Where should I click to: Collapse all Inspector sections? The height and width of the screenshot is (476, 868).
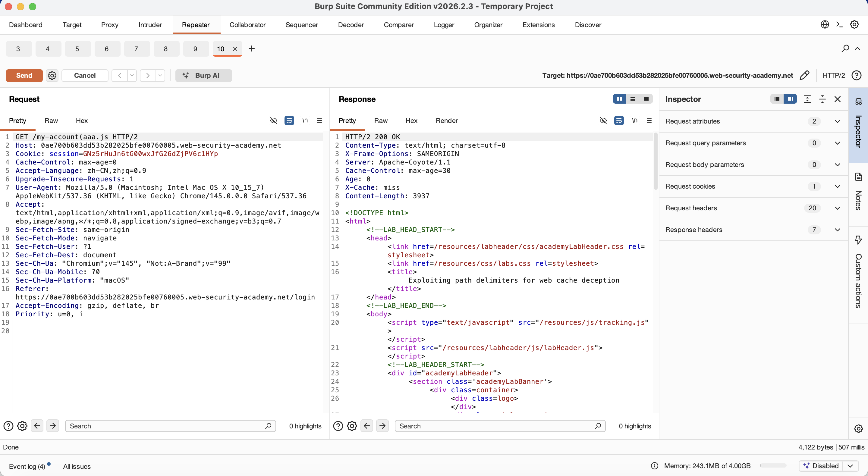pos(822,99)
